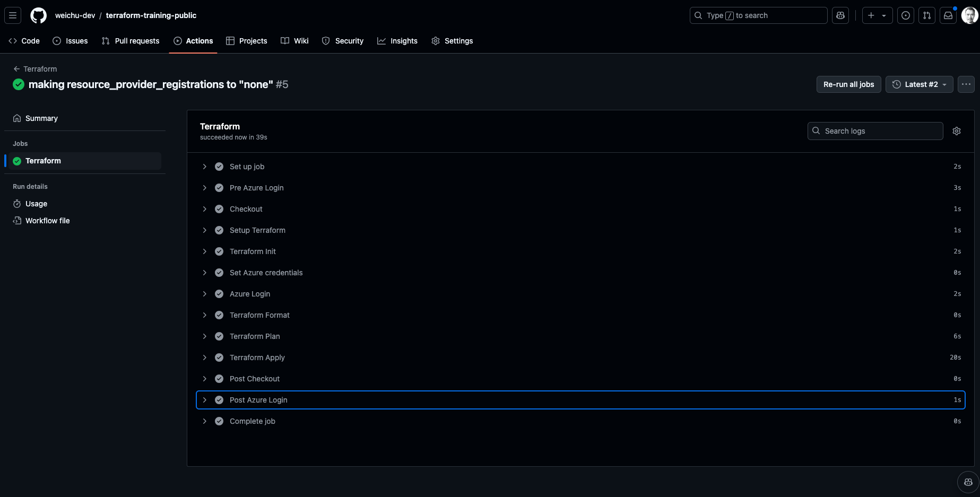Screen dimensions: 980x497
Task: Open the create new plus menu
Action: pyautogui.click(x=877, y=15)
